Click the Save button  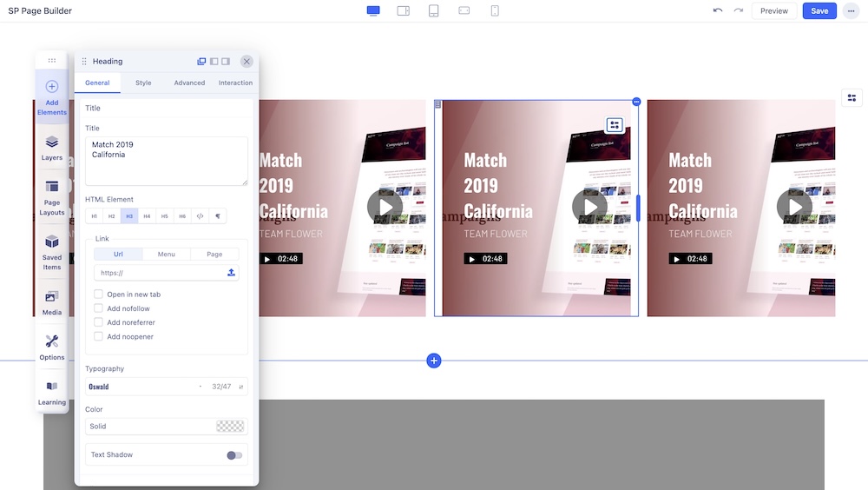coord(819,11)
